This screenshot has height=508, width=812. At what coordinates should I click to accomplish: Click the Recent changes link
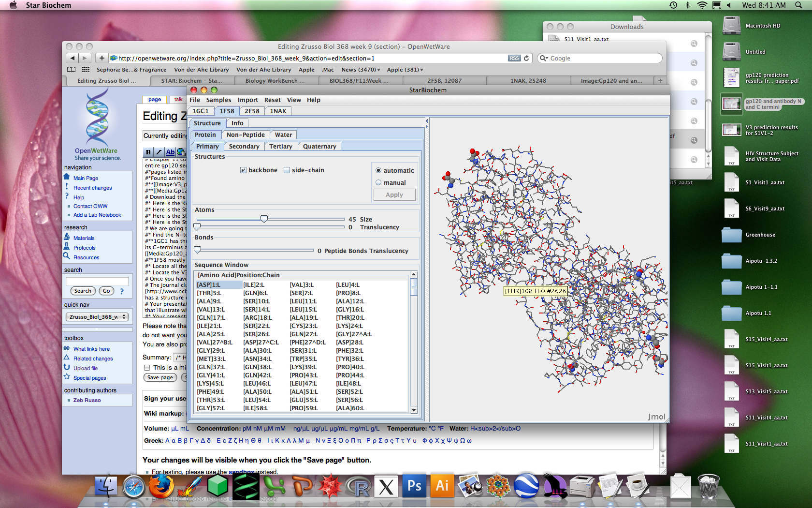coord(92,188)
